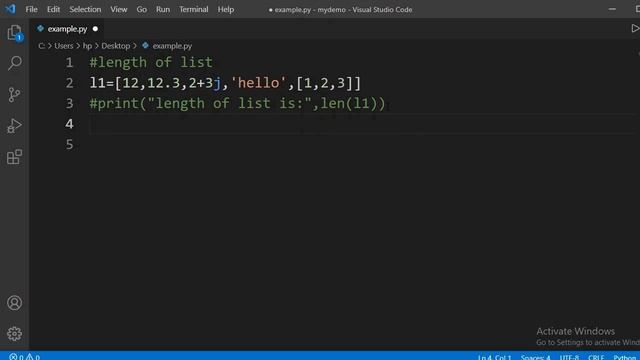Open the Go menu
640x360 pixels.
[x=141, y=9]
